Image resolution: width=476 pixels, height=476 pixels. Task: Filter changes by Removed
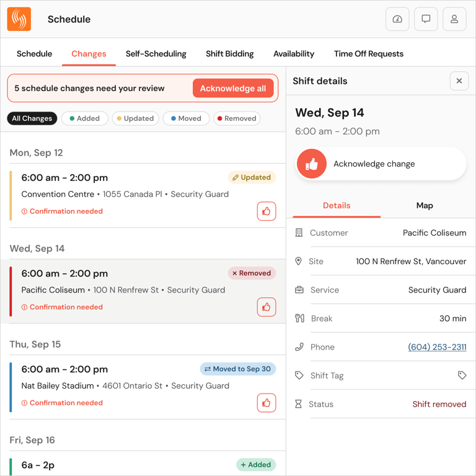click(237, 118)
